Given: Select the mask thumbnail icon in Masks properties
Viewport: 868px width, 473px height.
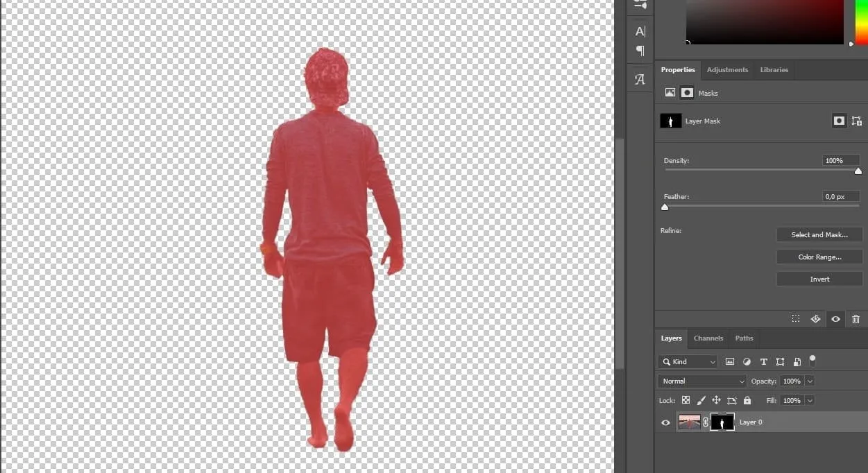Looking at the screenshot, I should click(686, 92).
